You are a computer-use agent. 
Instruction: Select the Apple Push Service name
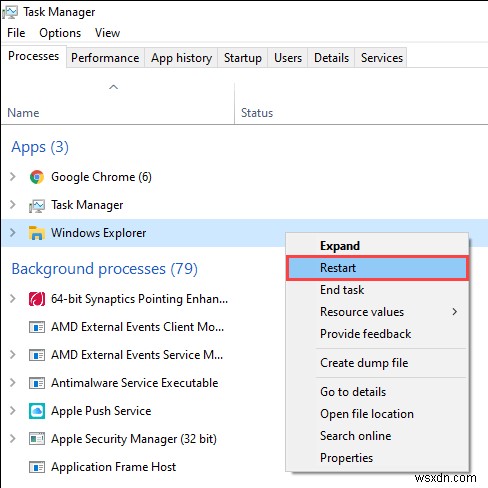(101, 411)
